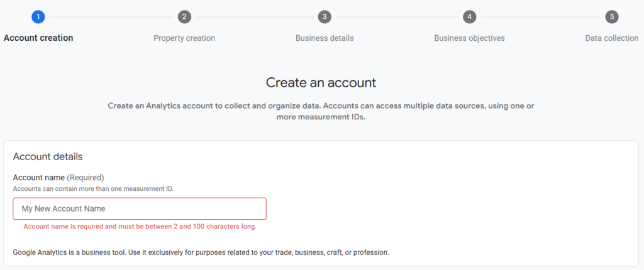Select the step 4 circle icon
644x270 pixels.
469,17
